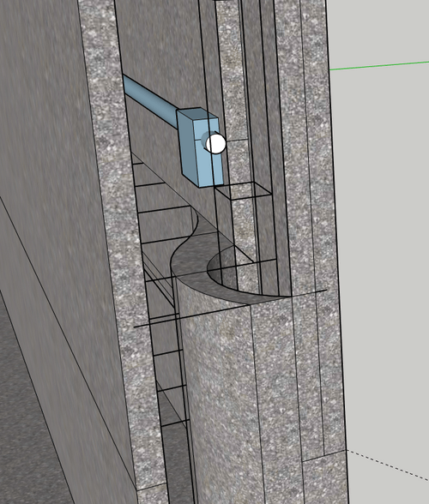Click the green axis line
The image size is (429, 504).
click(x=379, y=65)
